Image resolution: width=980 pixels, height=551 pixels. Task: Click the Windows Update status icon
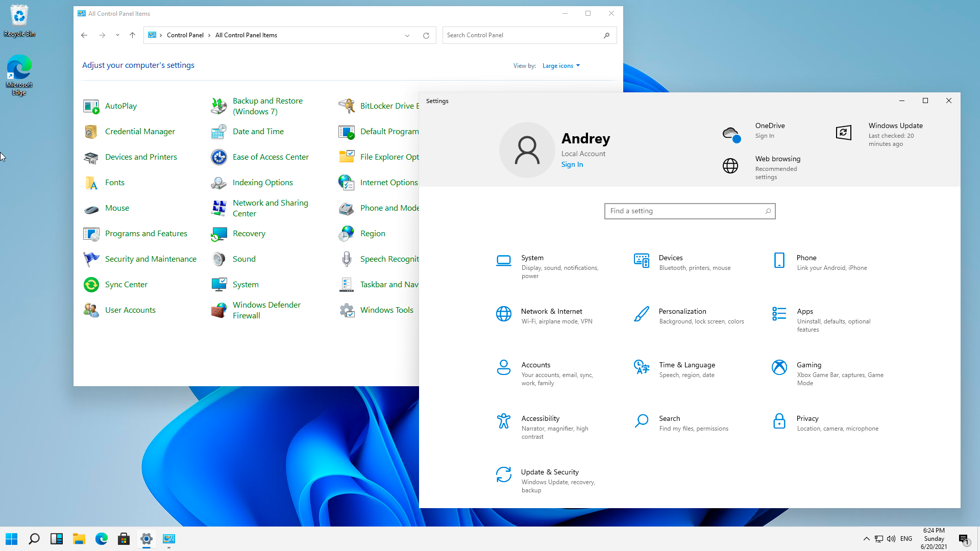pos(843,133)
